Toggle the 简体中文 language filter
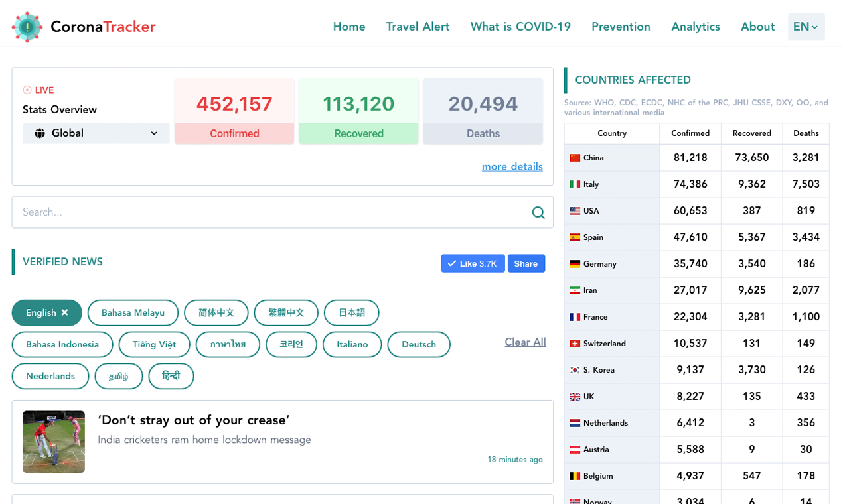This screenshot has height=504, width=843. 216,313
